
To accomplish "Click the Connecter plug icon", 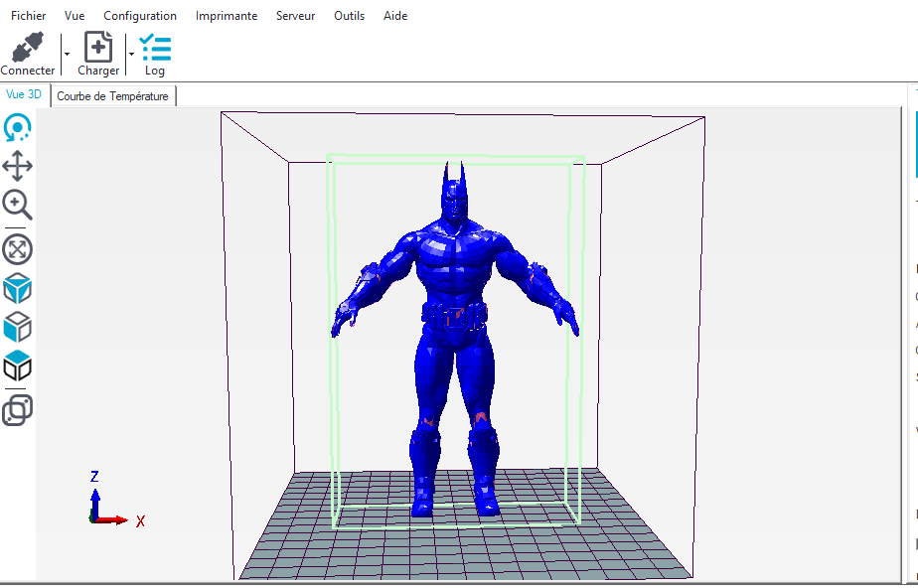I will click(x=28, y=48).
